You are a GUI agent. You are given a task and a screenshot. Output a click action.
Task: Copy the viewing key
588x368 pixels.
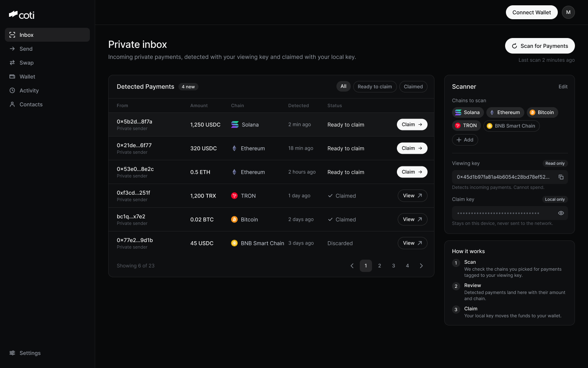(x=561, y=177)
